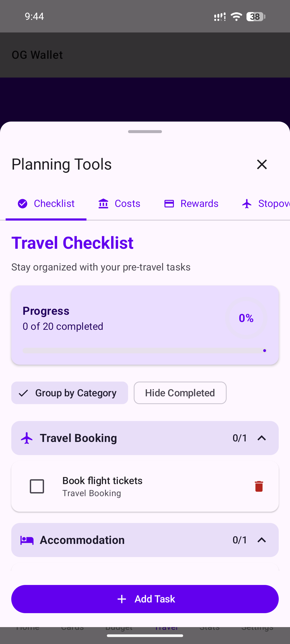Tap the bank icon on Costs tab
Screen dimensions: 290x644
point(103,204)
